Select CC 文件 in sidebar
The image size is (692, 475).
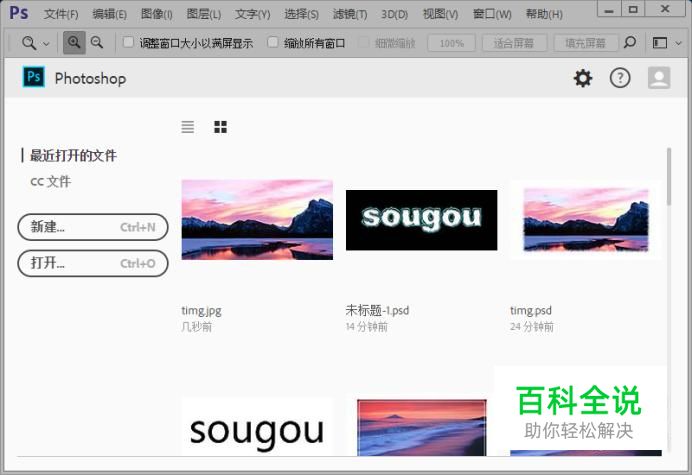tap(50, 181)
